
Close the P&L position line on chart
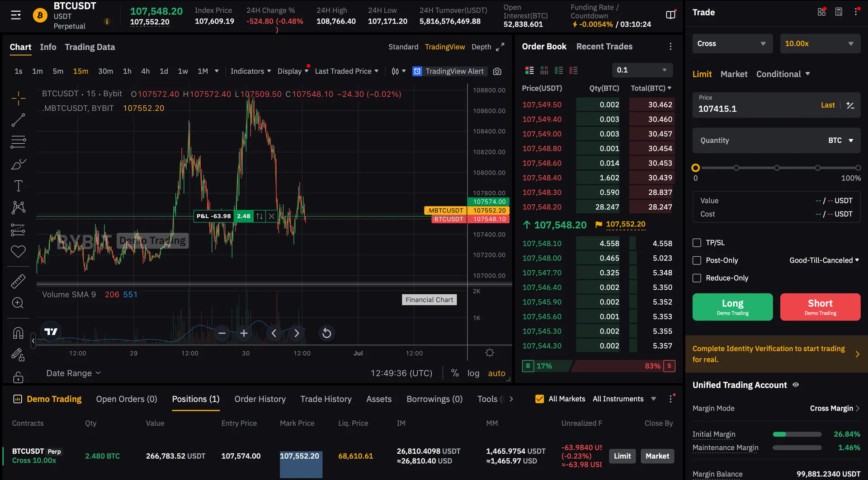point(271,216)
